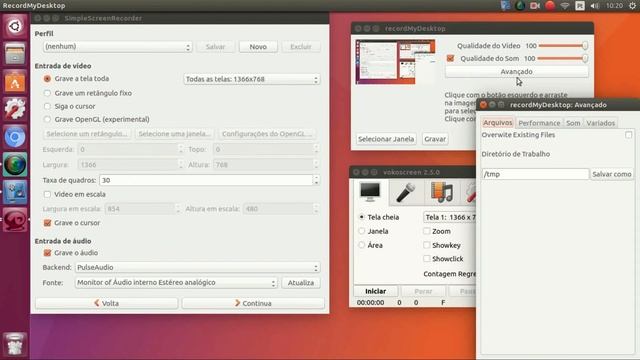Click Iniciar in vokoscreen
Viewport: 640px width, 360px height.
(x=376, y=291)
